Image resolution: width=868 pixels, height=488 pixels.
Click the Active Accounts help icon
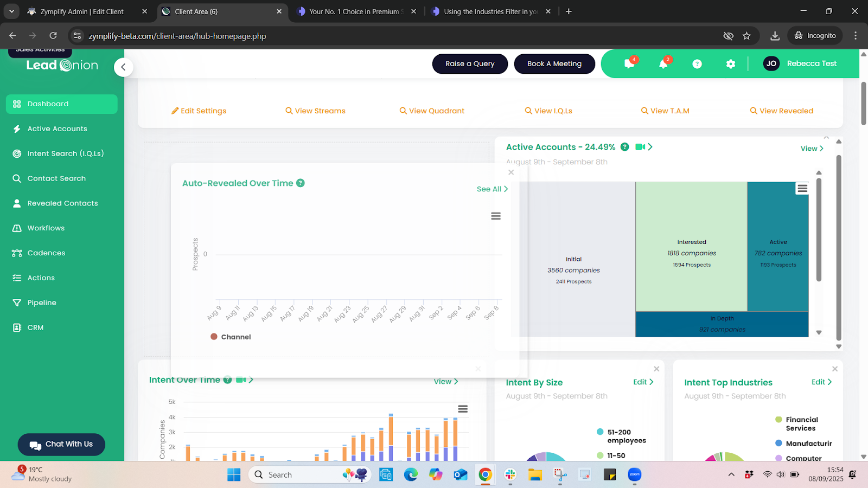click(x=624, y=147)
